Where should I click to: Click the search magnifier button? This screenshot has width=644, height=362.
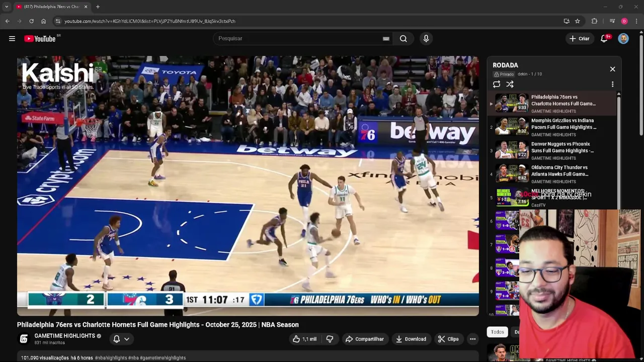(403, 39)
